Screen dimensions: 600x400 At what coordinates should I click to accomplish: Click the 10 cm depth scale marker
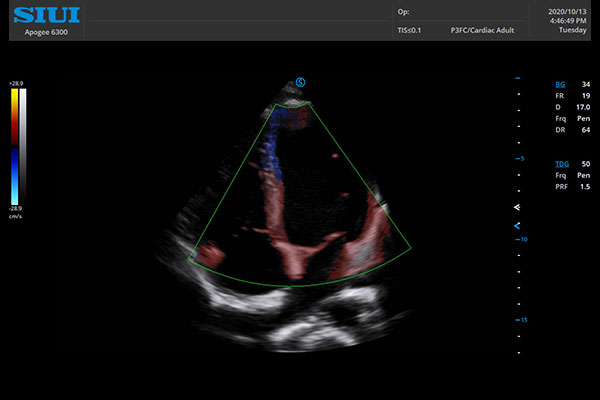[522, 239]
